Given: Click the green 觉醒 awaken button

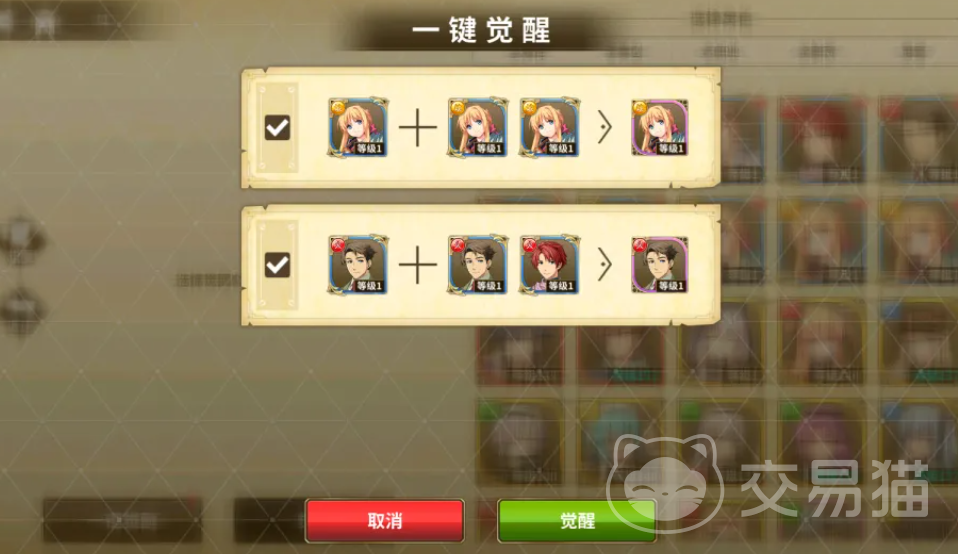Looking at the screenshot, I should point(577,520).
